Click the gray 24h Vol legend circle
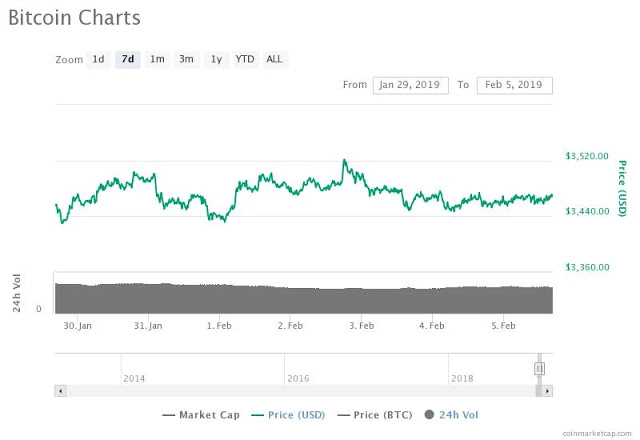The height and width of the screenshot is (440, 640). pyautogui.click(x=431, y=415)
